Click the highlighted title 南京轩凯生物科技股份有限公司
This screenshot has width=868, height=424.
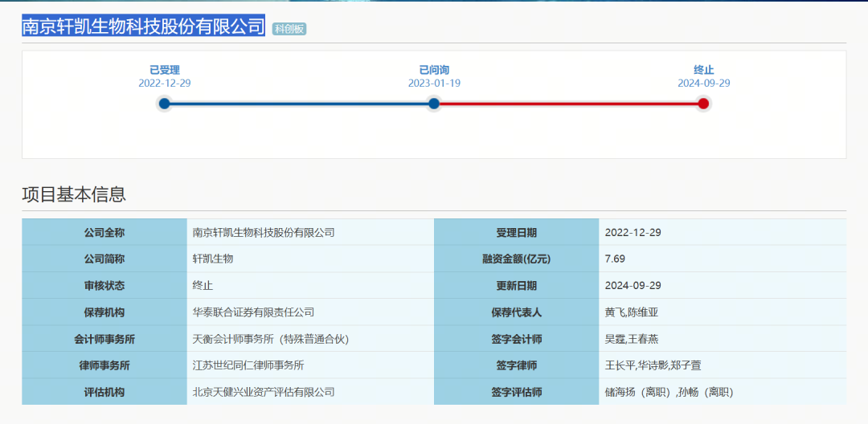click(143, 26)
